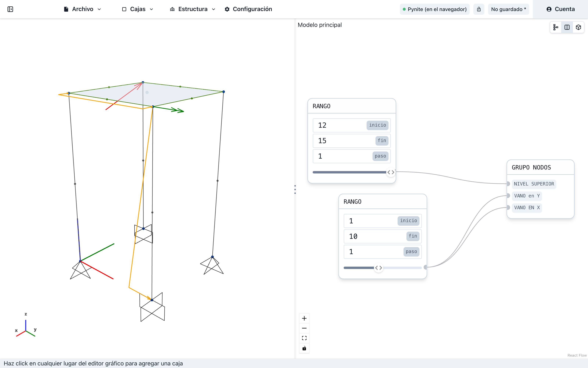Open the Estructura menu
588x368 pixels.
click(x=192, y=9)
